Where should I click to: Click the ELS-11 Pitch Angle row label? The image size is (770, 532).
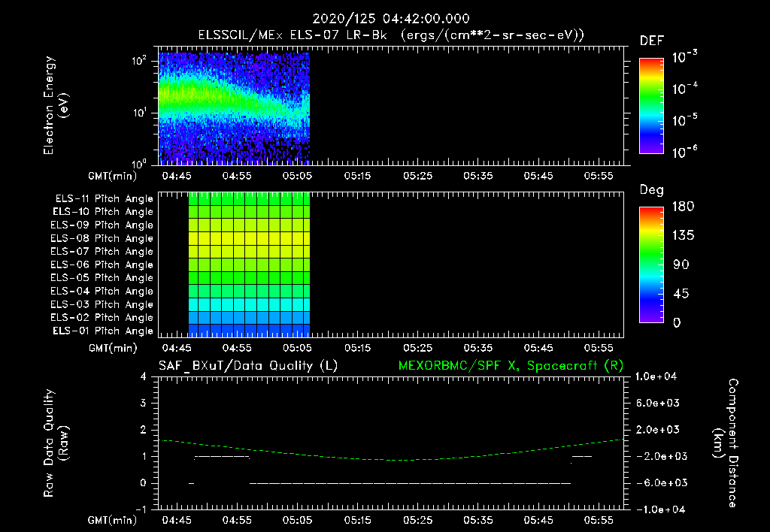(104, 199)
